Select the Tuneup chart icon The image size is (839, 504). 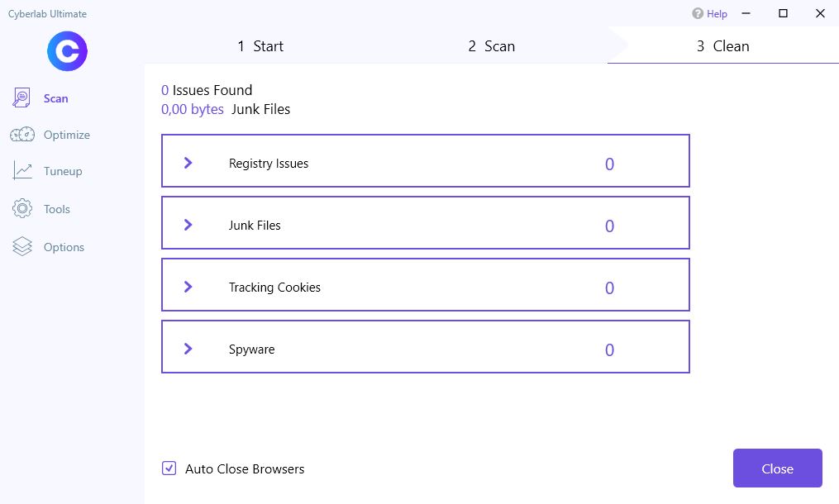21,171
